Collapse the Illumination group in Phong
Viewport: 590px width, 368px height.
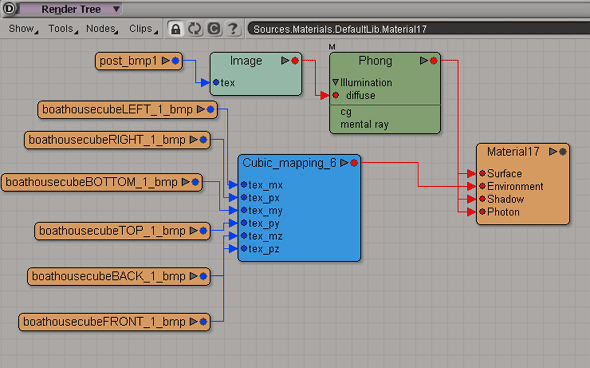point(336,82)
